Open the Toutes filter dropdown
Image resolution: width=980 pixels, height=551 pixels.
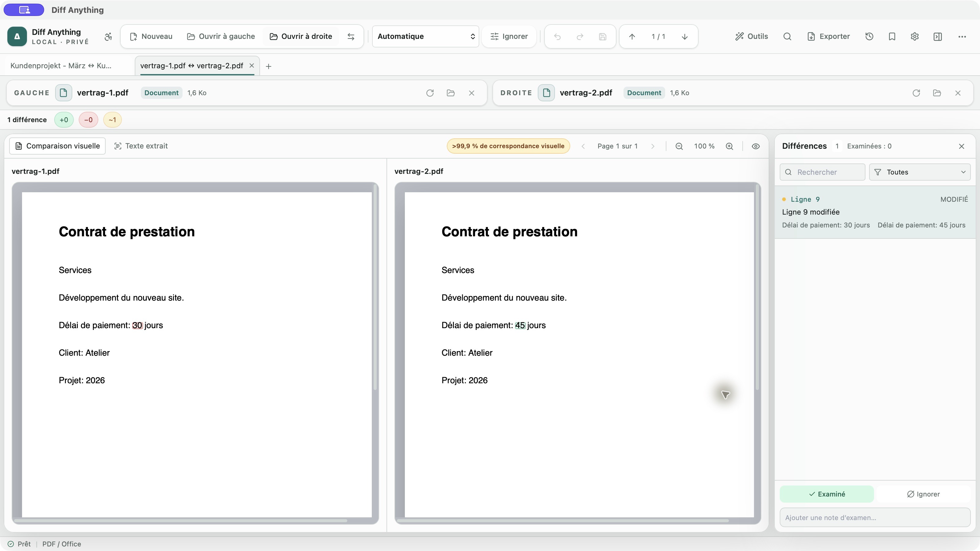point(919,172)
